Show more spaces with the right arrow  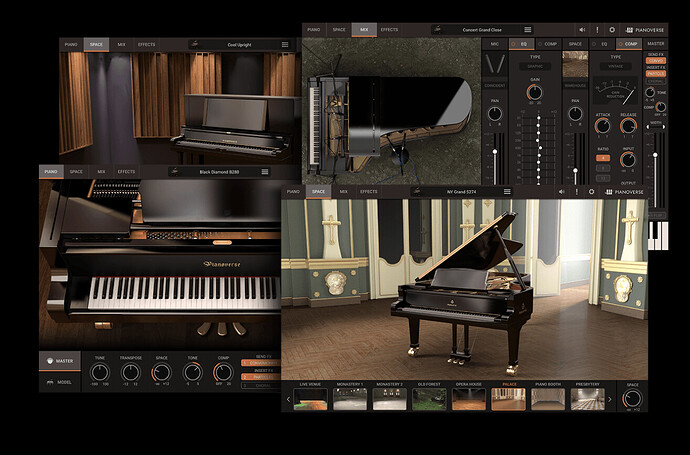pyautogui.click(x=610, y=399)
